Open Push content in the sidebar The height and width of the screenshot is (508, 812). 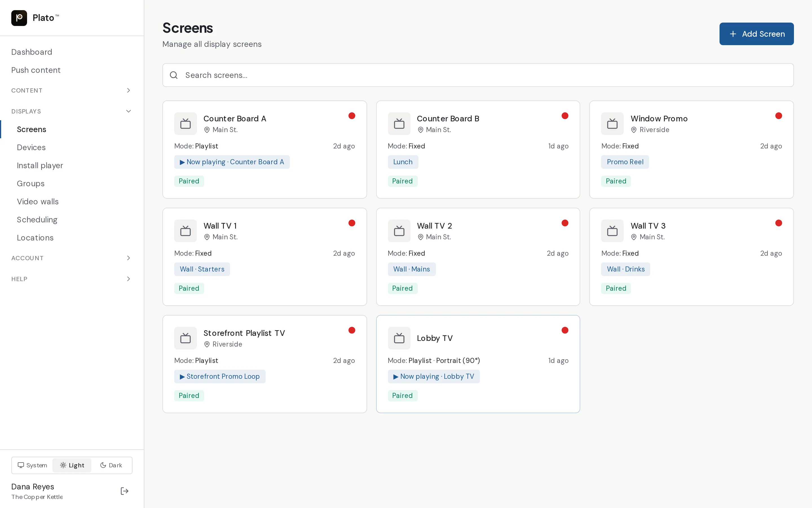[x=36, y=70]
